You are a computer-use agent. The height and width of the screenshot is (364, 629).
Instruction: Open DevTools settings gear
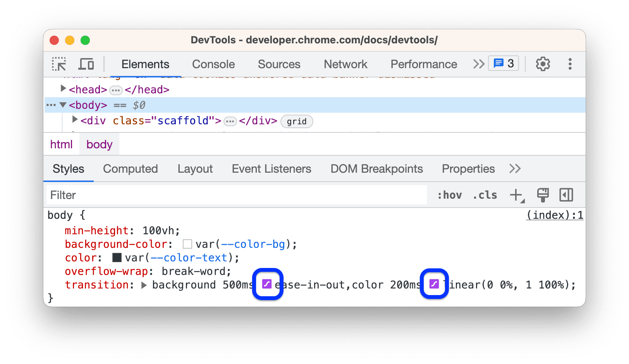click(542, 64)
